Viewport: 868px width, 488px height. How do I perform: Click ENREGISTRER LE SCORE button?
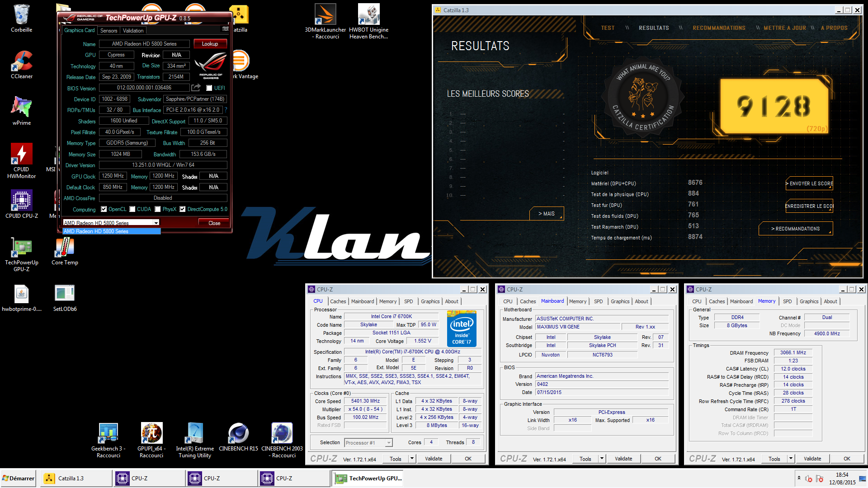(x=809, y=206)
